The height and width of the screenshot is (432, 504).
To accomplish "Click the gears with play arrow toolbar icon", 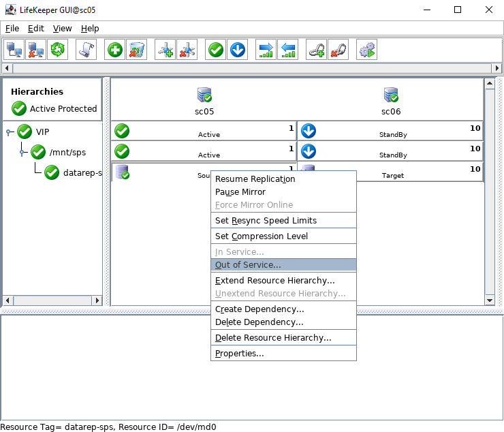I will pos(366,50).
